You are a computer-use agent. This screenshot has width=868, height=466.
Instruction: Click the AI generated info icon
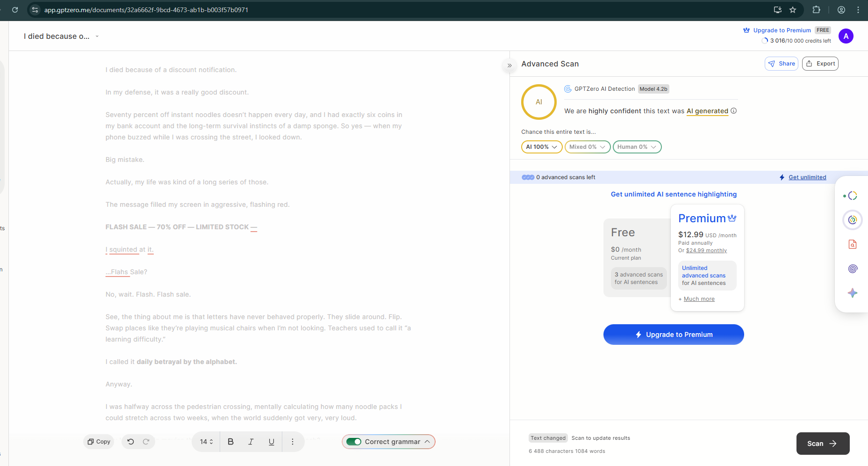(x=734, y=111)
